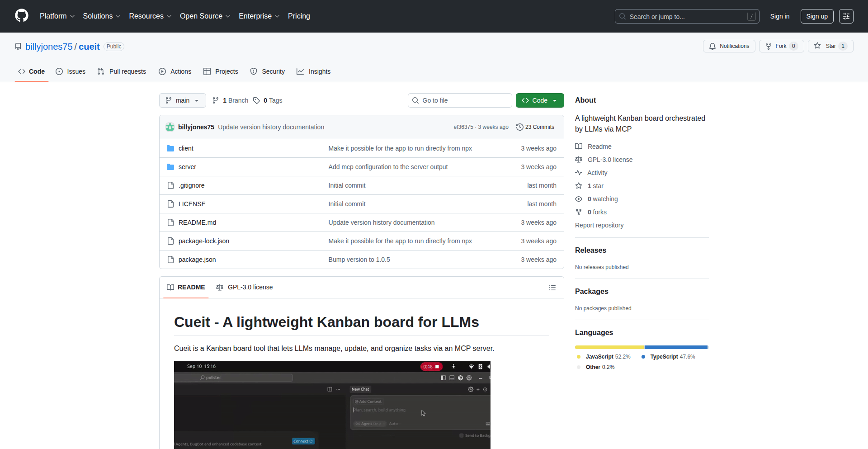Click the package.json file icon

tap(170, 260)
